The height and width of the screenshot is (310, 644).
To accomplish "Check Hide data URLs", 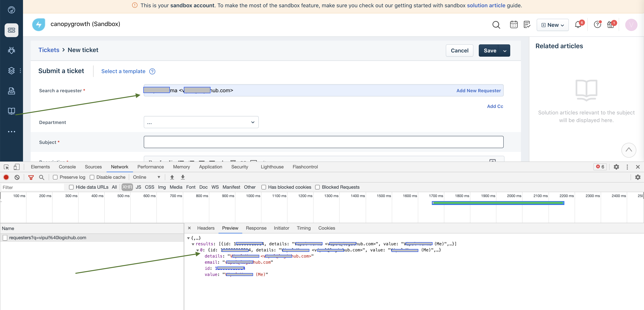I will [71, 187].
